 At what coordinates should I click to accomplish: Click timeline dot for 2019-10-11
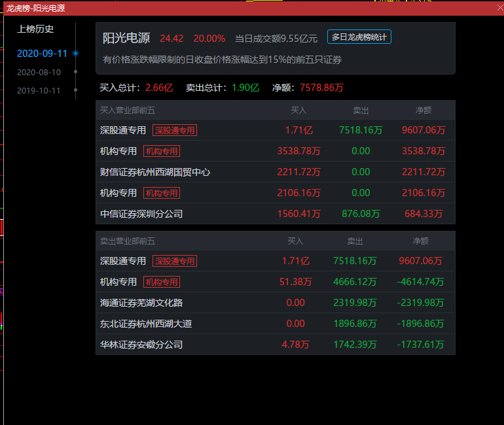(75, 90)
